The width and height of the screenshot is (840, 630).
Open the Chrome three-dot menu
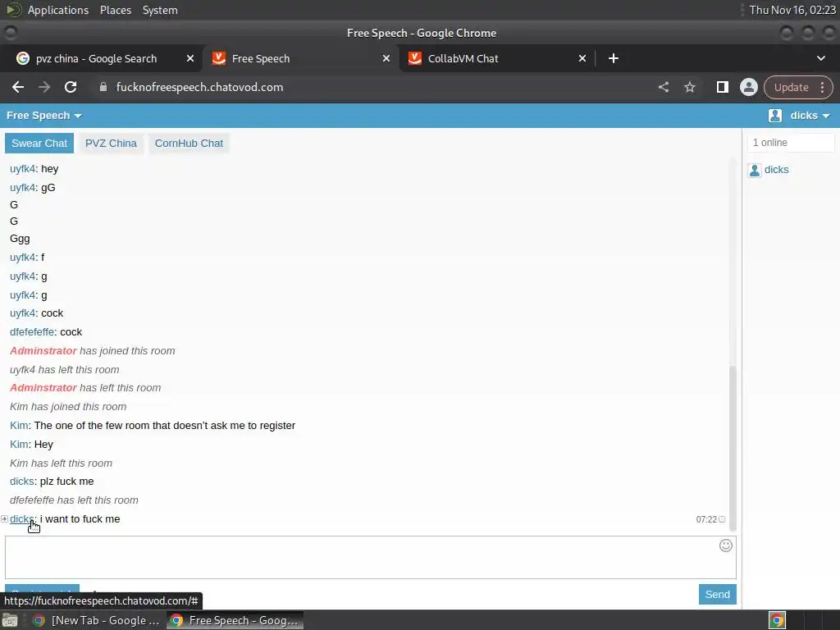(822, 87)
